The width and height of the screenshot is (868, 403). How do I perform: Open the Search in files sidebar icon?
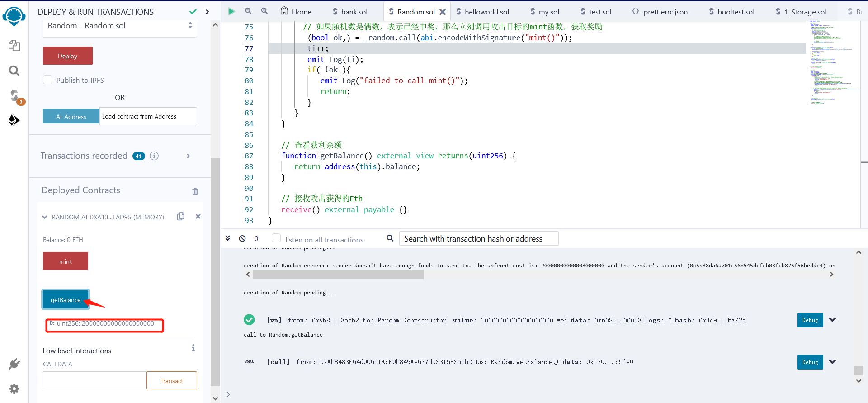(14, 71)
